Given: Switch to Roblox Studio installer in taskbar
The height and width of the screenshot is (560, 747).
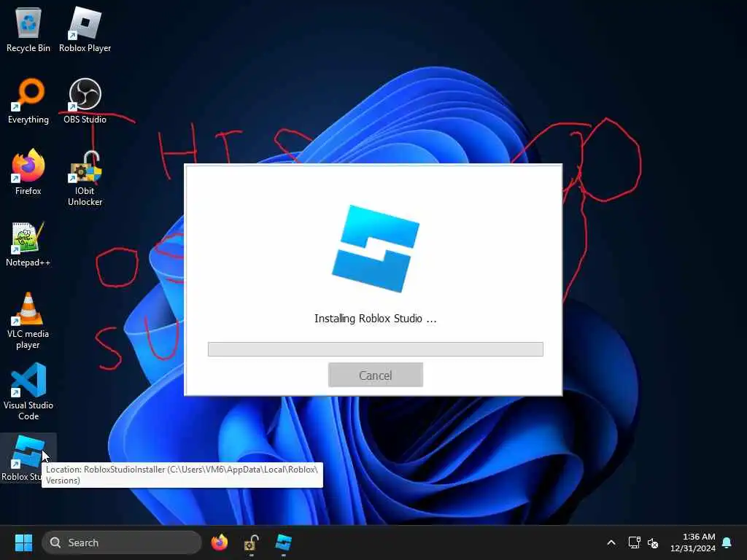Looking at the screenshot, I should pos(284,542).
